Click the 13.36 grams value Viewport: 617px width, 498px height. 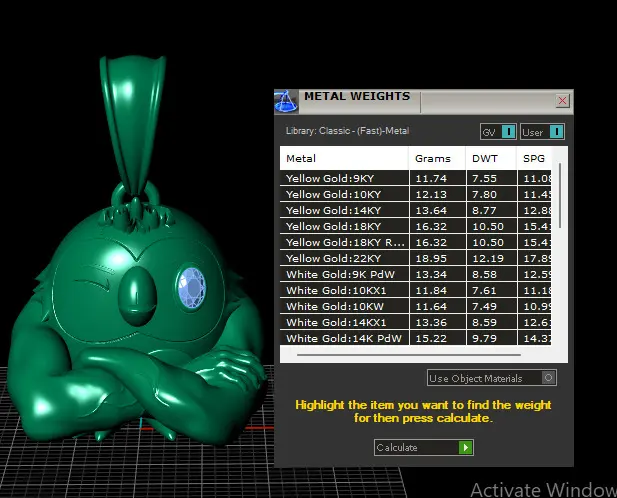[431, 323]
